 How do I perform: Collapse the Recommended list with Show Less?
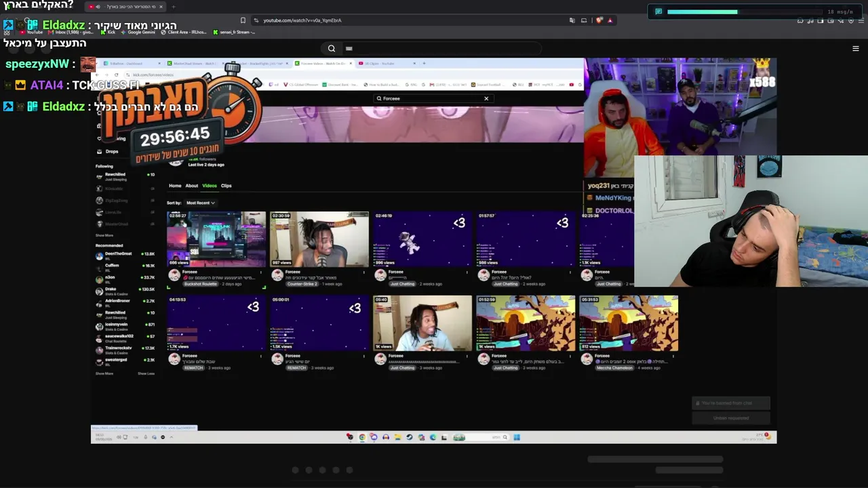[x=146, y=373]
